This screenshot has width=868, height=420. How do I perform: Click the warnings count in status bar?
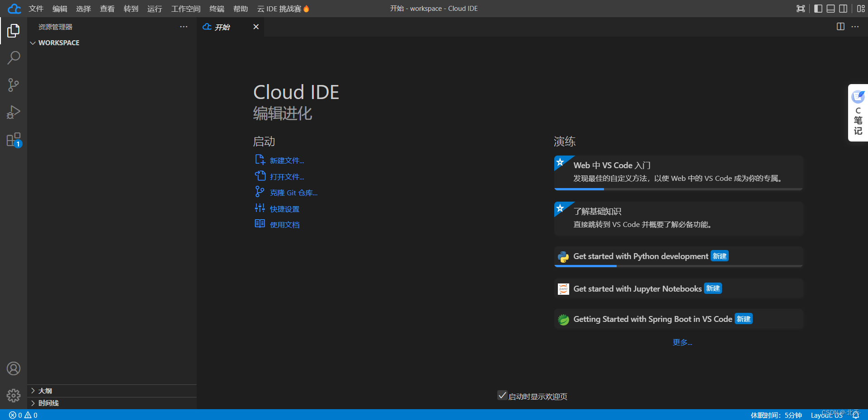tap(31, 415)
